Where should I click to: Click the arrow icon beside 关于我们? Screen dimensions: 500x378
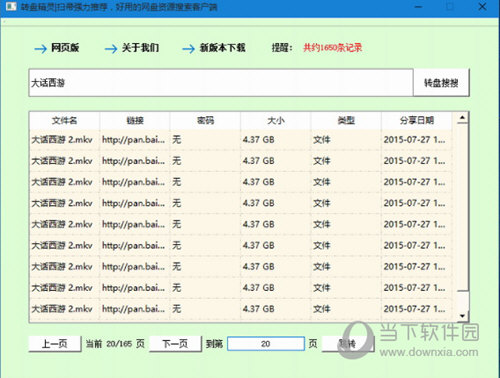pos(111,49)
